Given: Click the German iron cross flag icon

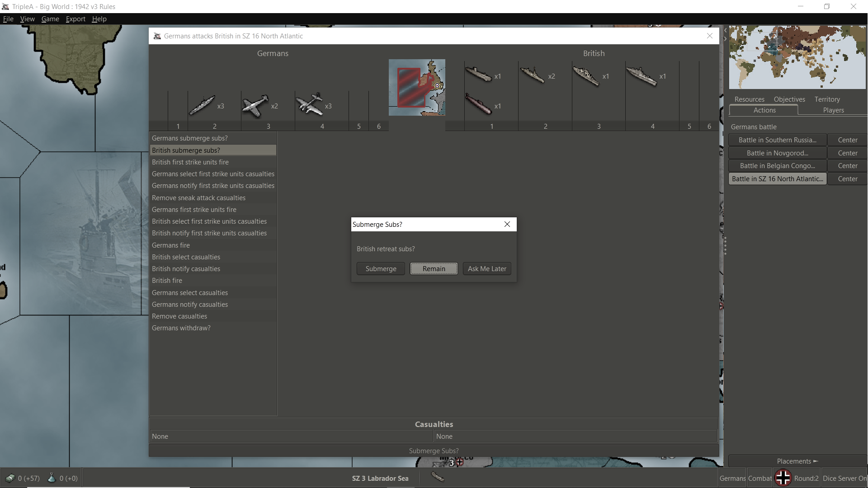Looking at the screenshot, I should coord(783,478).
